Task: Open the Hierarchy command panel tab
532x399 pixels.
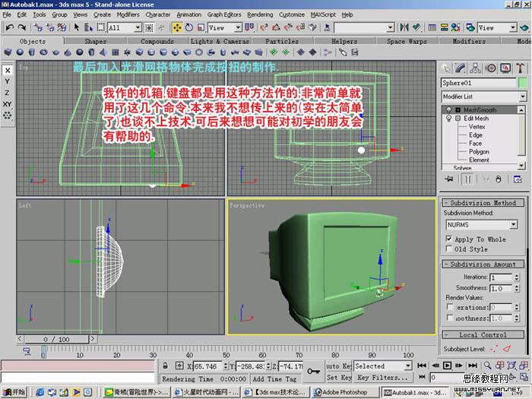Action: pyautogui.click(x=475, y=68)
